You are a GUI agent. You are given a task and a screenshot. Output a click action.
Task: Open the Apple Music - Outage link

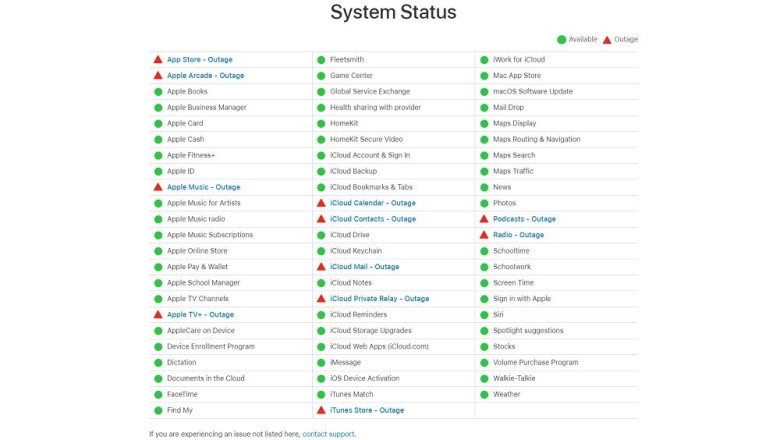click(x=203, y=187)
